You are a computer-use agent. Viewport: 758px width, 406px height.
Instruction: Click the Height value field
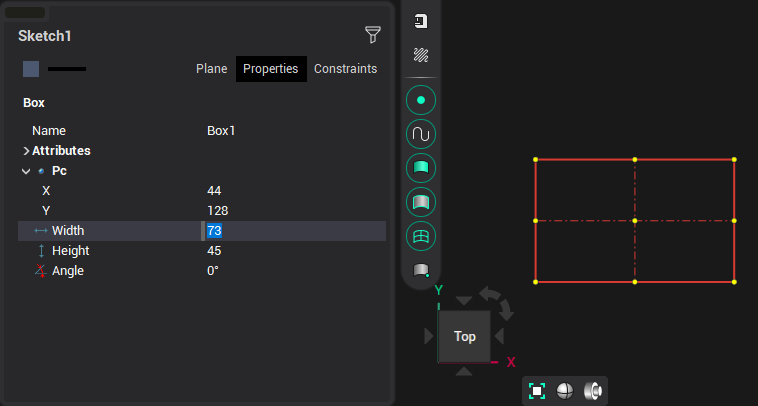click(x=294, y=251)
